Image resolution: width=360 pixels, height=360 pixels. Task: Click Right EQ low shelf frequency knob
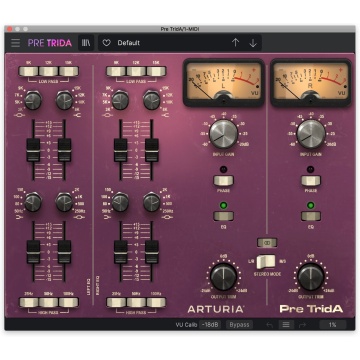click(120, 202)
